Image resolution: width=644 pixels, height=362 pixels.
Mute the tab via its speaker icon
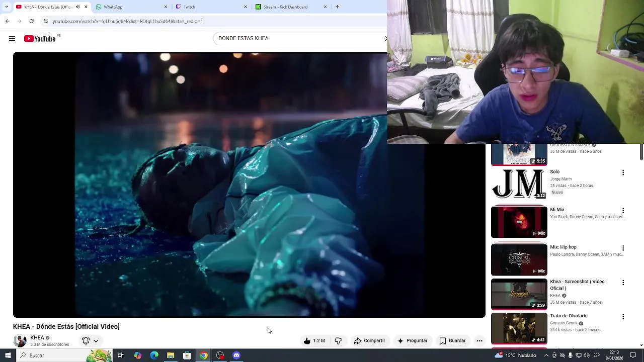coord(77,7)
